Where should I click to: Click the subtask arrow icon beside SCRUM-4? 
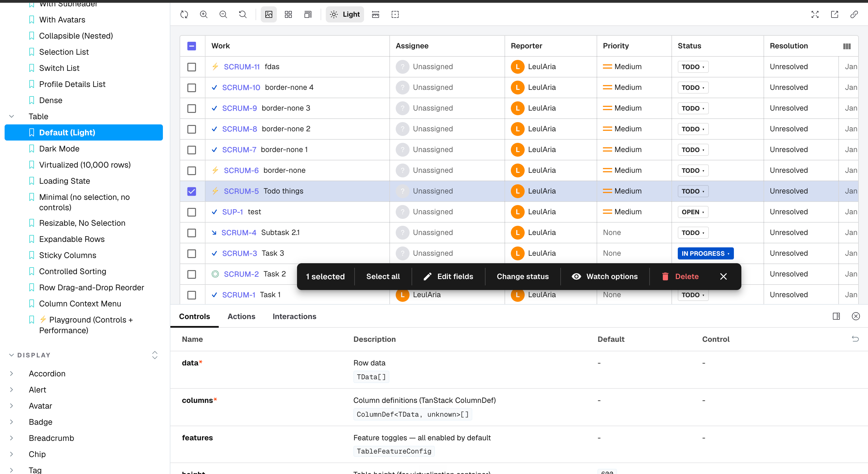pyautogui.click(x=214, y=233)
